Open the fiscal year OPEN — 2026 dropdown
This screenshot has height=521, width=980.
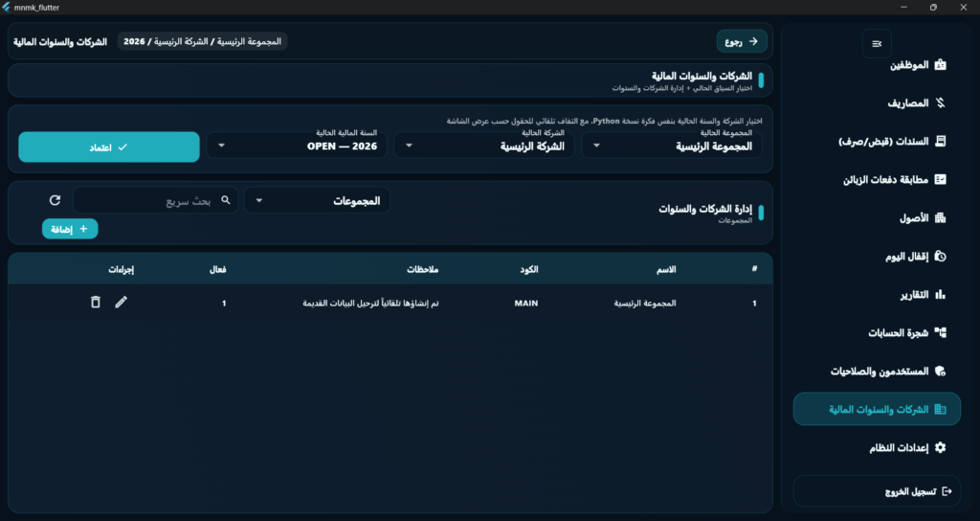coord(297,146)
